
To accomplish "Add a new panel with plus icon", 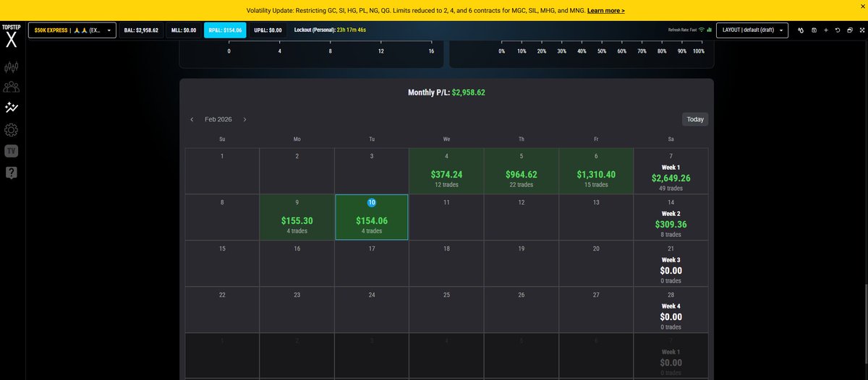I will pos(825,30).
